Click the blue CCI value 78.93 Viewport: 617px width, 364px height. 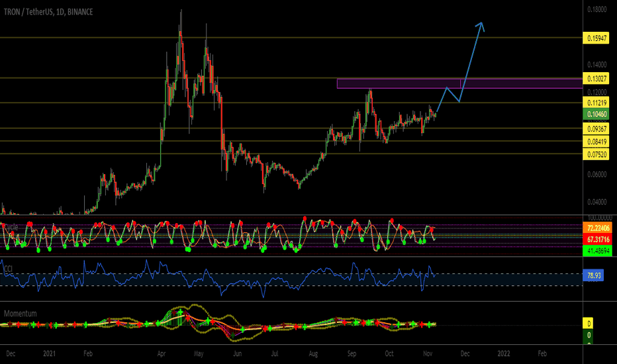tap(593, 275)
